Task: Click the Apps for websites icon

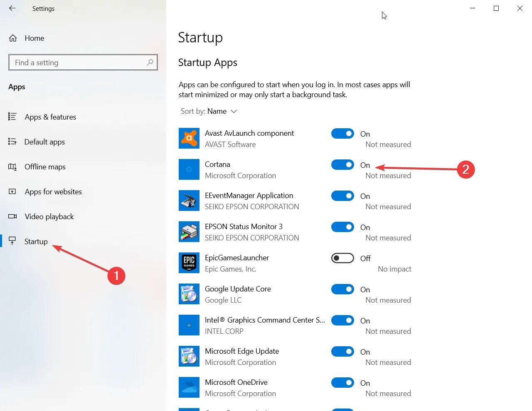Action: pyautogui.click(x=12, y=191)
